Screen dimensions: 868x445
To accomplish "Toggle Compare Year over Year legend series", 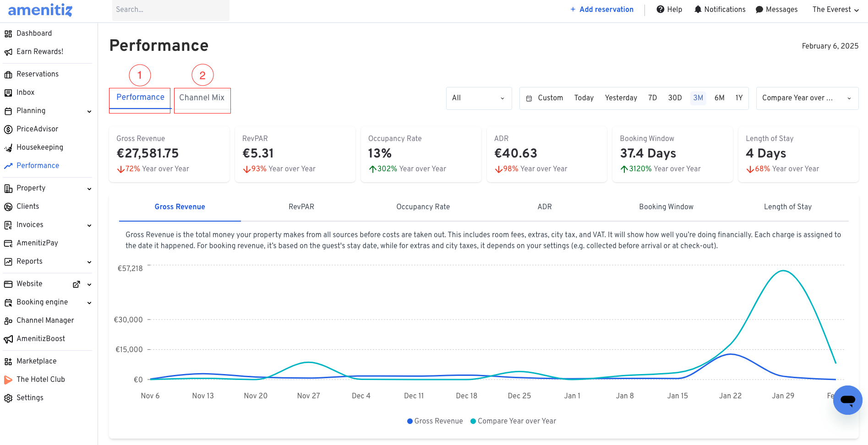I will [x=513, y=421].
